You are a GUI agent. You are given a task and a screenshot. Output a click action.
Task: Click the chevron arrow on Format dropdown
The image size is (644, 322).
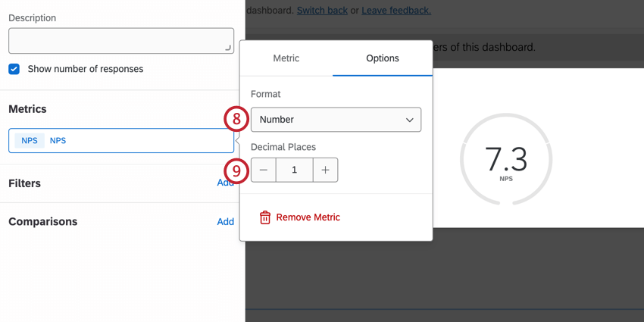pos(409,120)
